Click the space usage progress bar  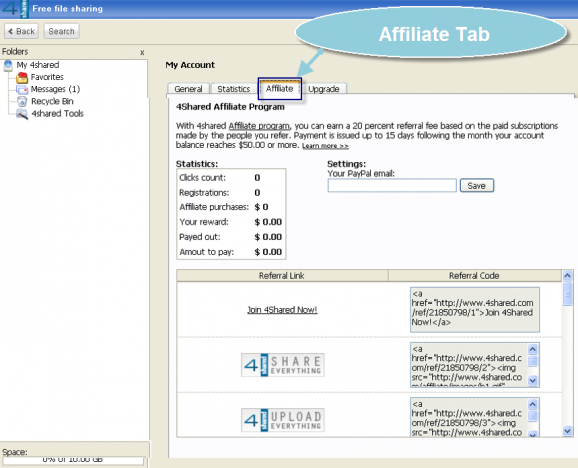pos(73,460)
